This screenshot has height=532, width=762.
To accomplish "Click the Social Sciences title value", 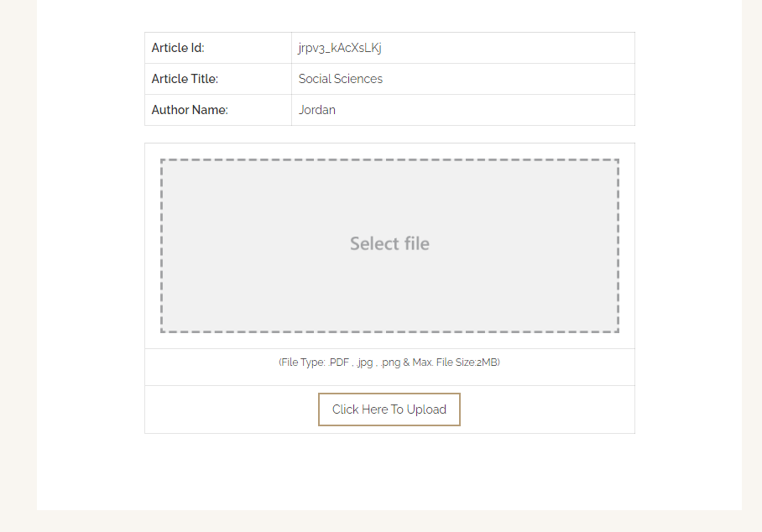I will 340,79.
